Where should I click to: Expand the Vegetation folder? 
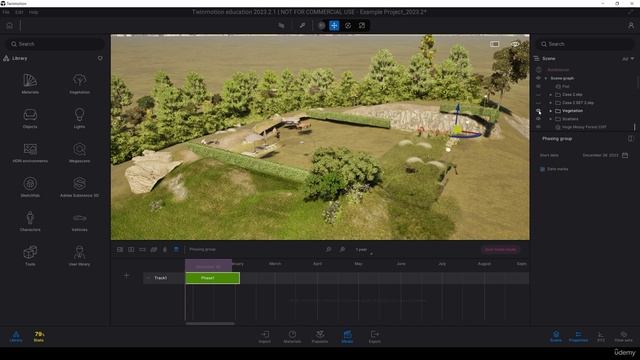(551, 111)
